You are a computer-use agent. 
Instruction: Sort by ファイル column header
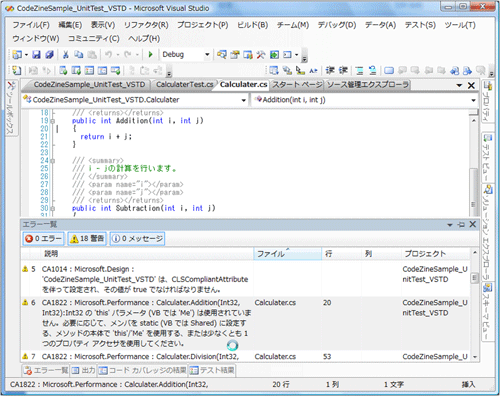coord(287,254)
